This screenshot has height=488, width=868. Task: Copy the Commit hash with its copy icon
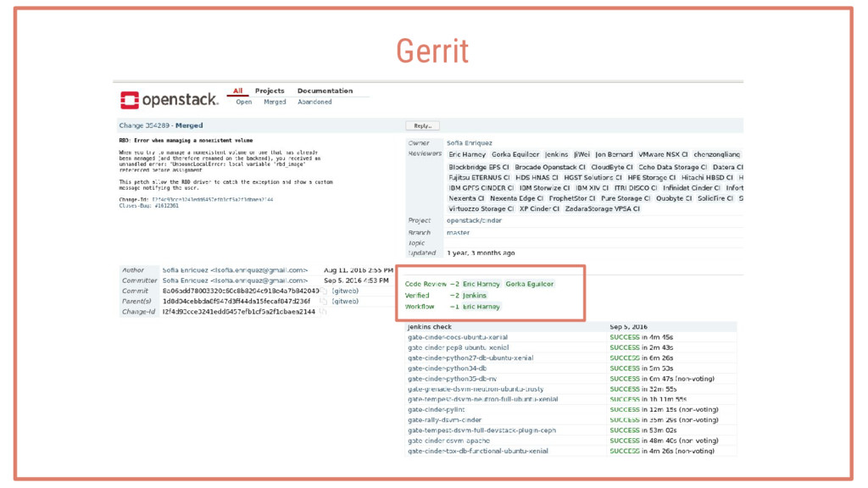tap(324, 291)
